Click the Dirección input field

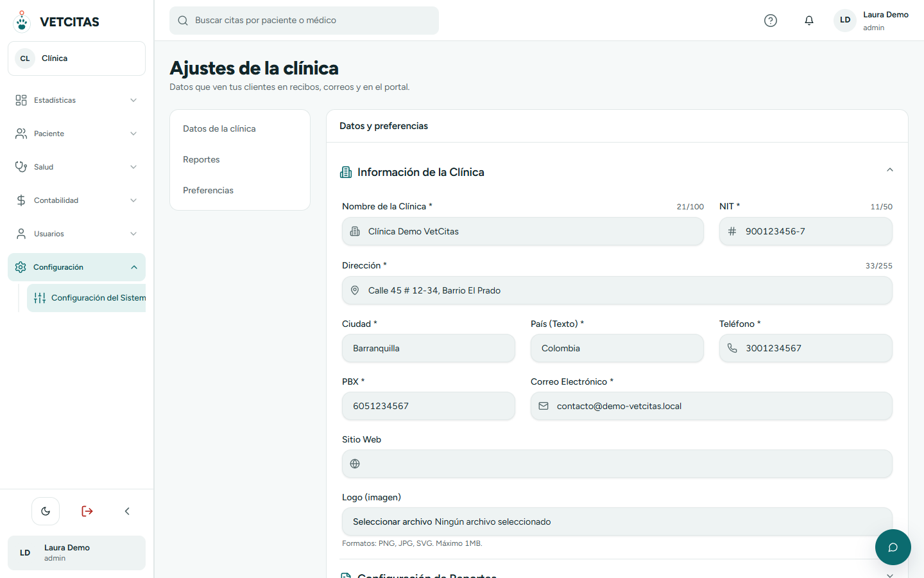coord(617,290)
